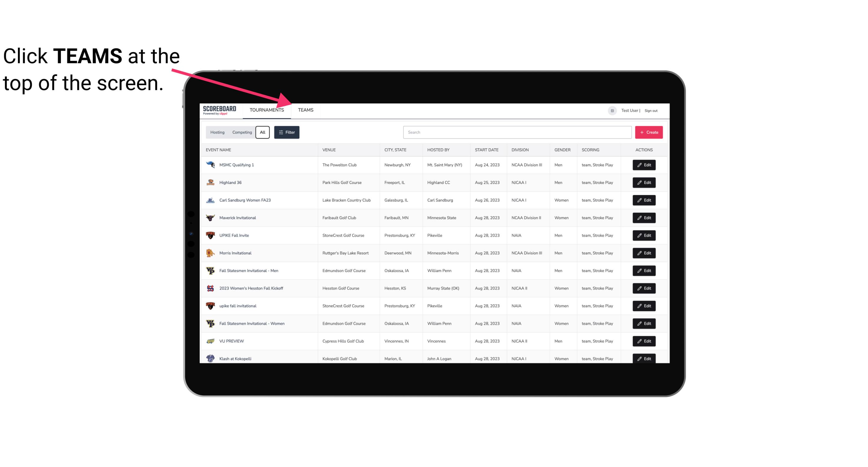Click the Edit icon for Klash at Kokopelli
The image size is (868, 467).
click(x=644, y=358)
